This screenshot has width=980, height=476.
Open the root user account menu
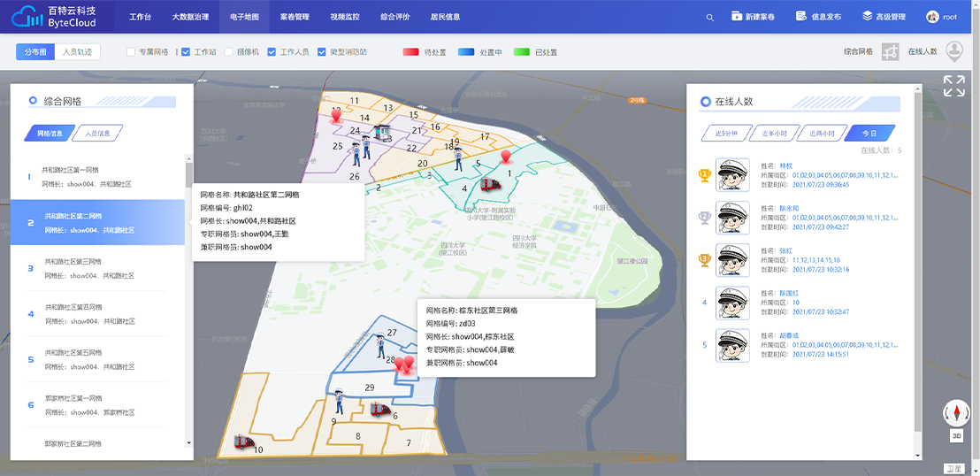[942, 17]
